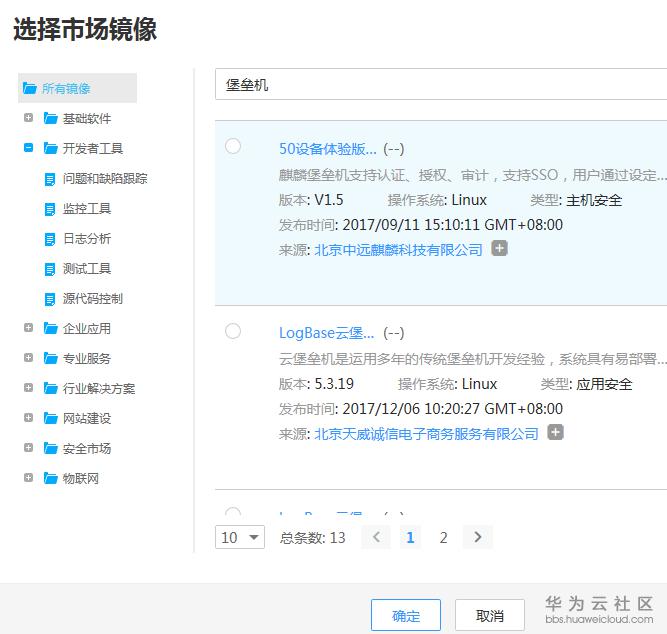This screenshot has width=667, height=634.
Task: Click plus icon beside 北京天威诚信电子商务服务有限公司
Action: click(555, 432)
